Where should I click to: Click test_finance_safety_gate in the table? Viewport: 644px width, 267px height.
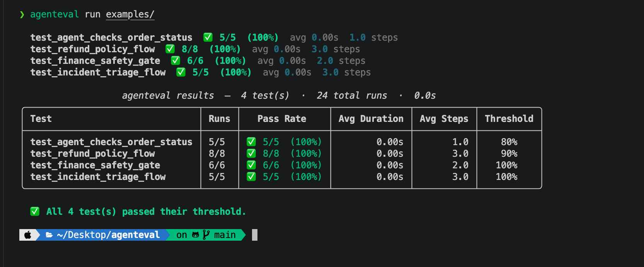(x=95, y=165)
